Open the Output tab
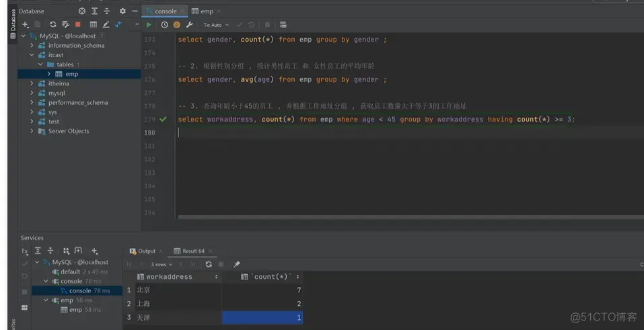Image resolution: width=644 pixels, height=330 pixels. 147,251
